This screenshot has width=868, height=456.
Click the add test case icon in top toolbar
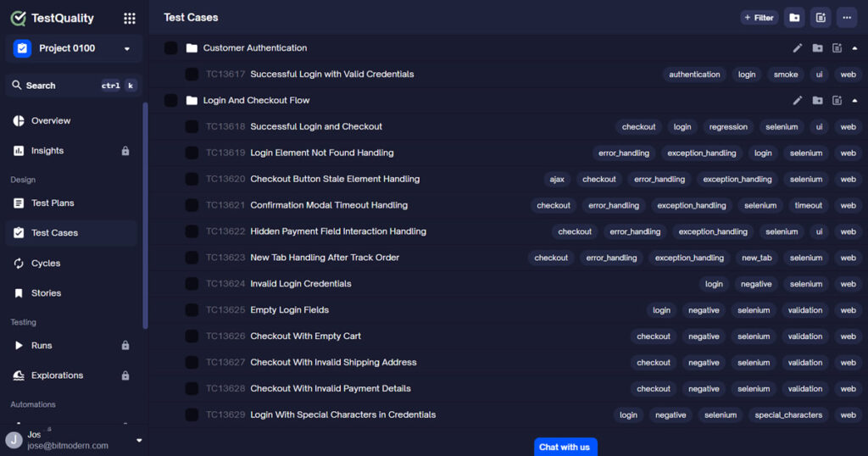tap(820, 18)
